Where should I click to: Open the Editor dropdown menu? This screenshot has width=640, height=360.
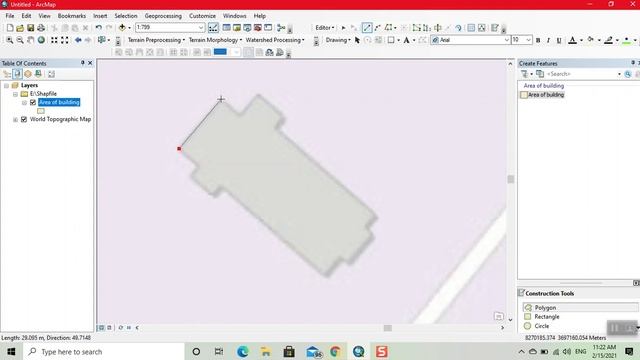point(324,28)
